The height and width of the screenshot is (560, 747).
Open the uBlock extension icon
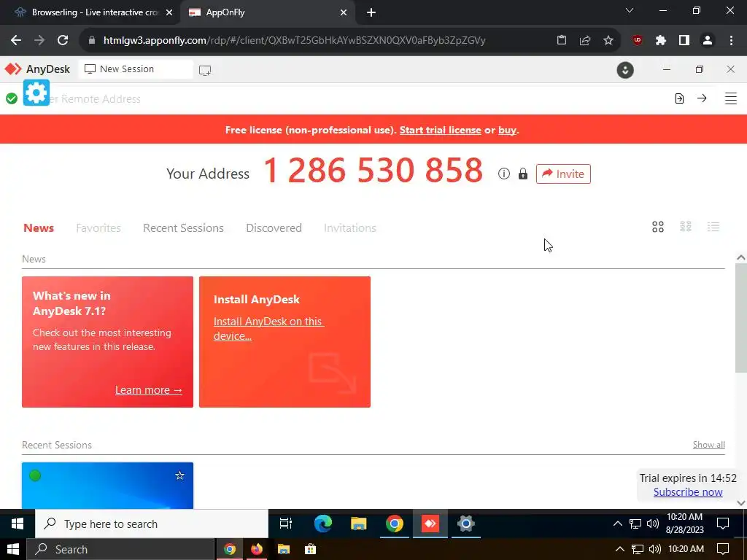point(638,41)
